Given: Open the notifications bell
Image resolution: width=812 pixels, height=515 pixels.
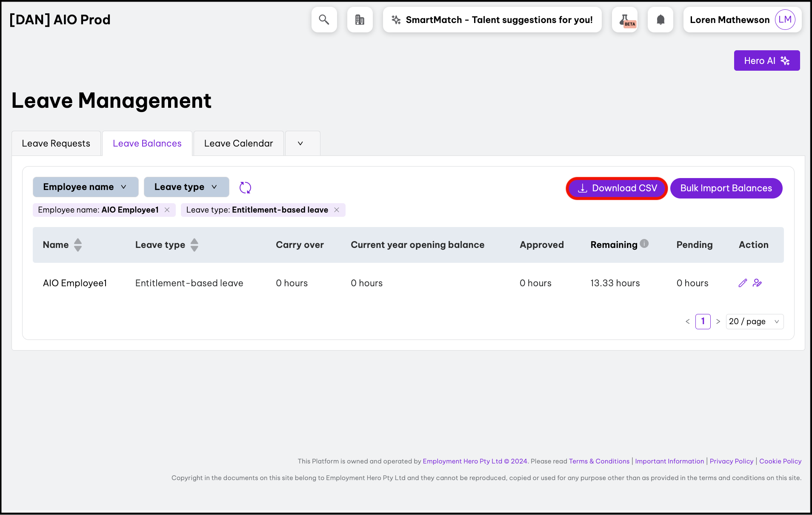Looking at the screenshot, I should pyautogui.click(x=660, y=20).
